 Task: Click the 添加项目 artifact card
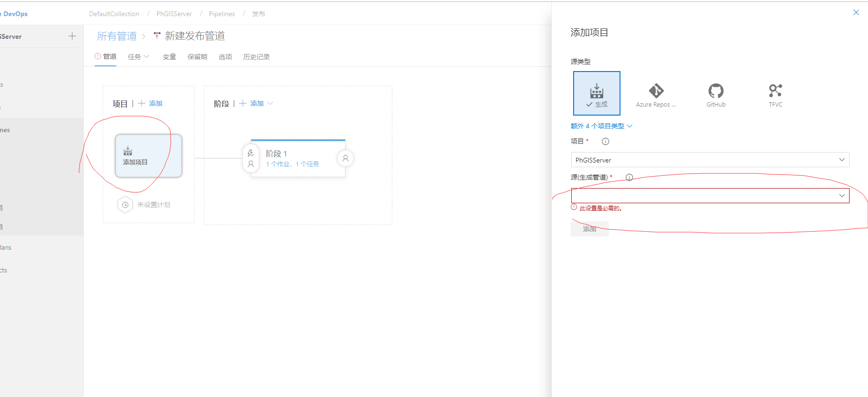tap(148, 156)
